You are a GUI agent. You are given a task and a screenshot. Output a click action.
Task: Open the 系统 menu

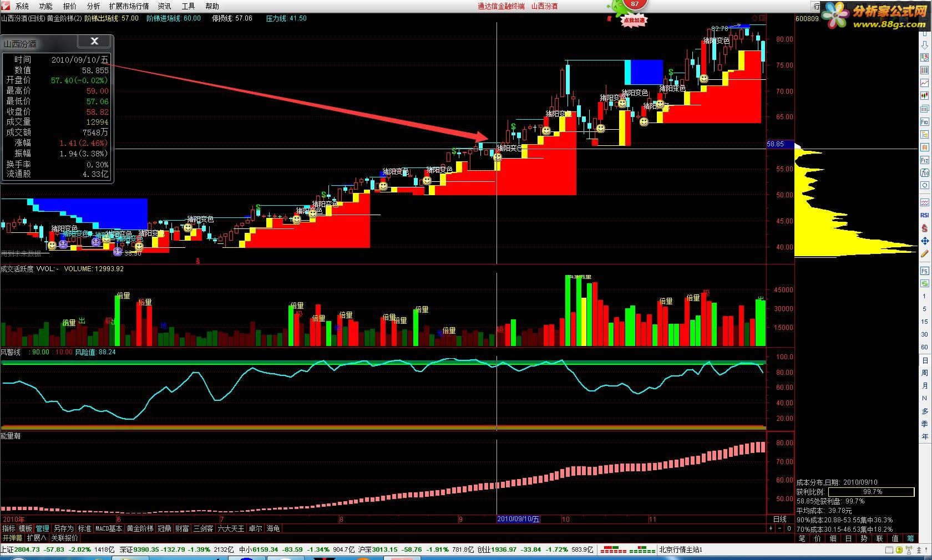pos(22,6)
